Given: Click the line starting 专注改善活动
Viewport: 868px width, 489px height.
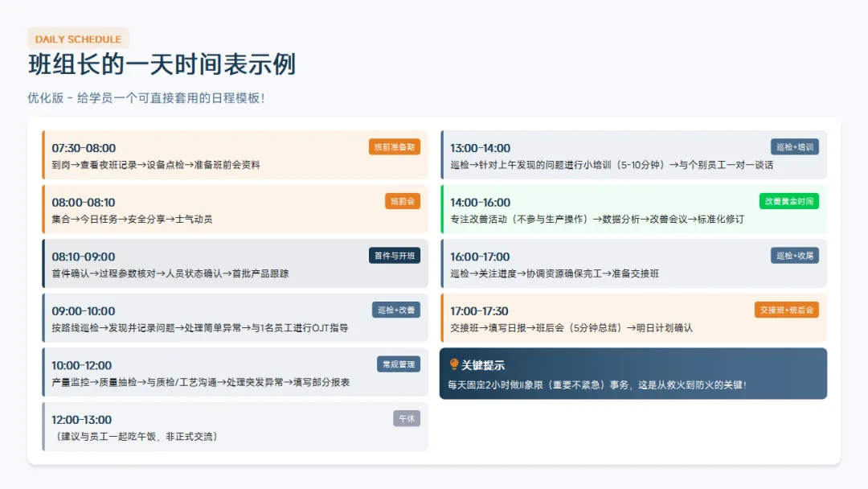Looking at the screenshot, I should (x=596, y=219).
